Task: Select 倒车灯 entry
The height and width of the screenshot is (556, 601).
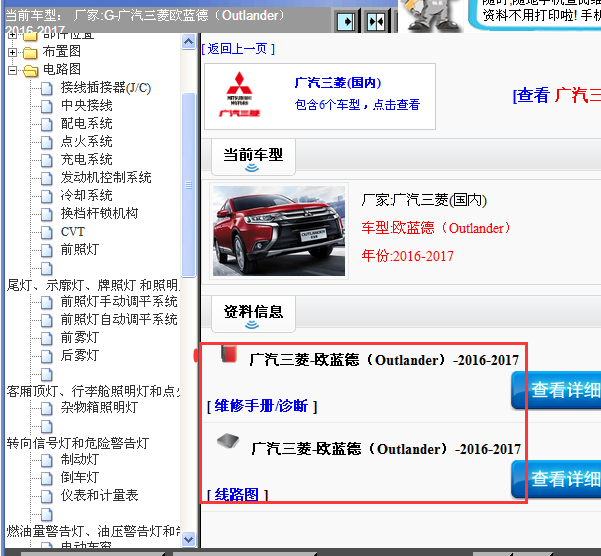Action: [x=80, y=477]
